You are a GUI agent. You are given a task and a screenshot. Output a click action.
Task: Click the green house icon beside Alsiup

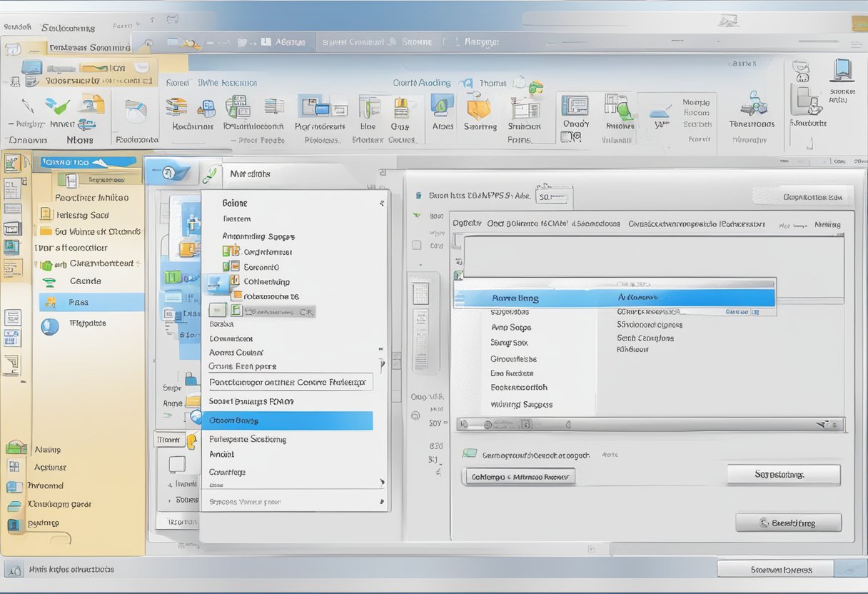tap(16, 449)
